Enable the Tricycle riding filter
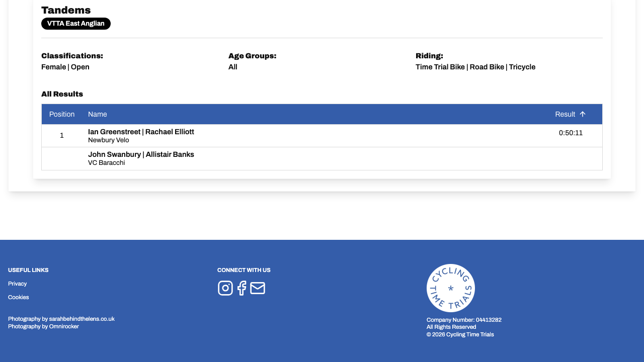644x362 pixels. click(x=522, y=66)
